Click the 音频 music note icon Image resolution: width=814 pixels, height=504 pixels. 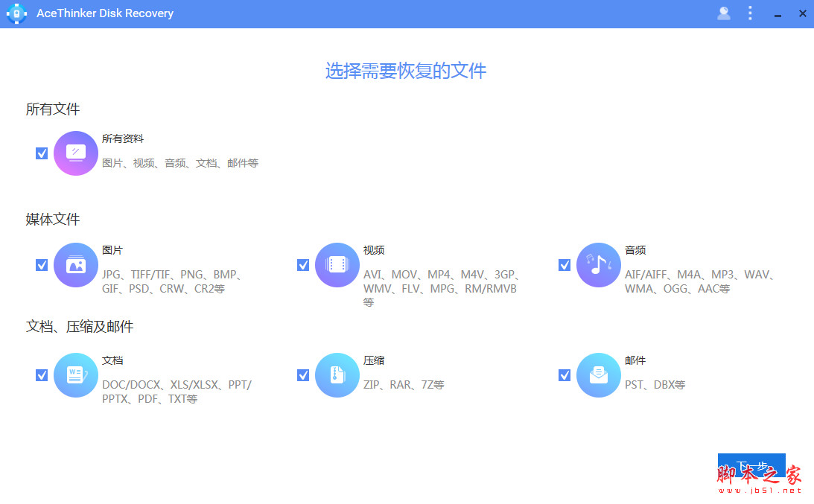(598, 265)
